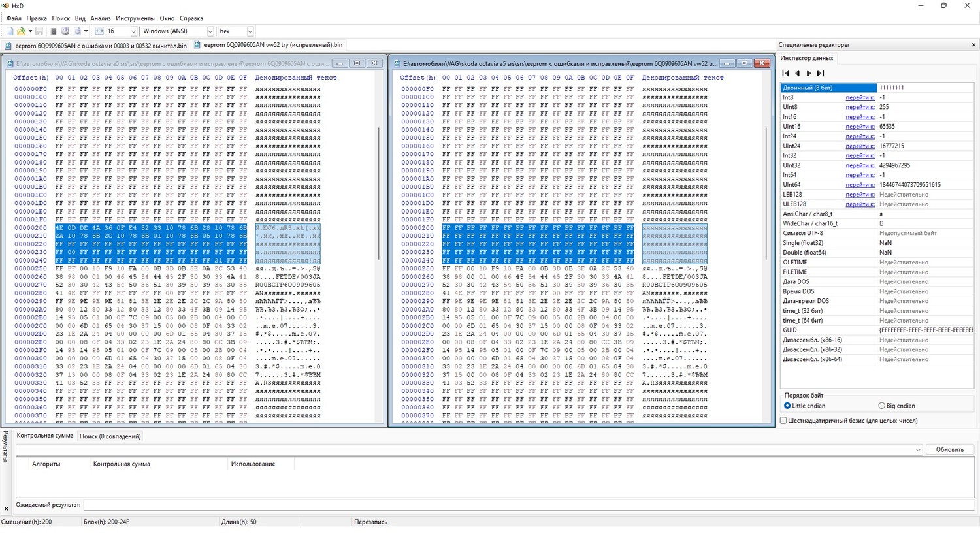Image resolution: width=980 pixels, height=544 pixels.
Task: Jump to first byte in Data inspector
Action: 786,73
